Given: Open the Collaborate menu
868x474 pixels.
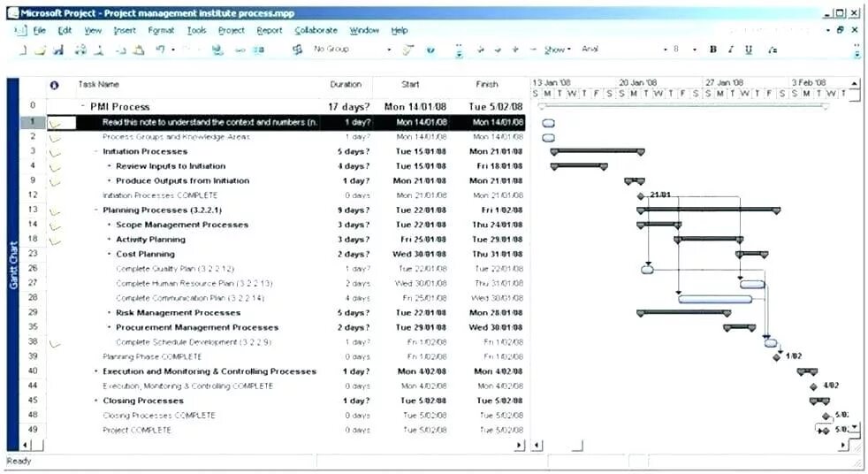Looking at the screenshot, I should coord(316,30).
